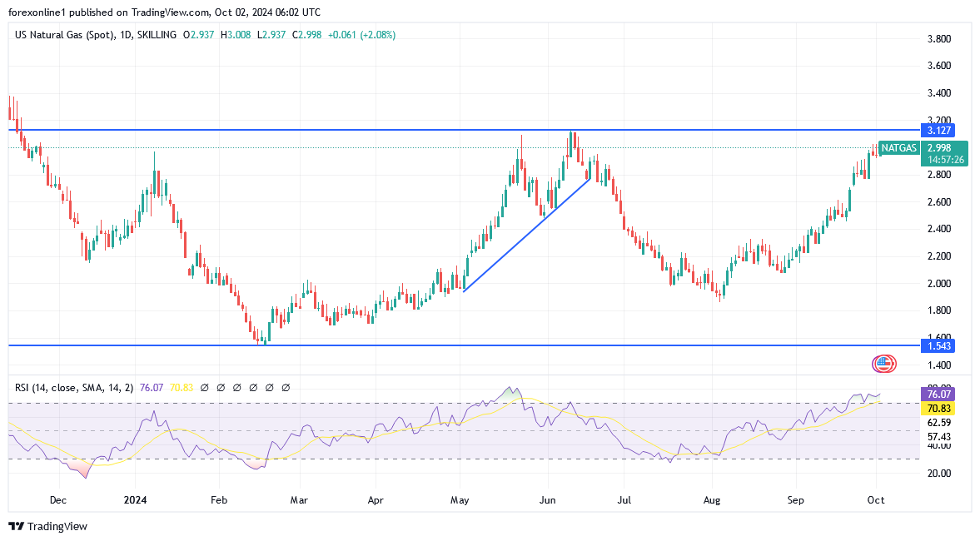Click the purple 76.07 RSI value
Screen dimensions: 980x541
152,387
